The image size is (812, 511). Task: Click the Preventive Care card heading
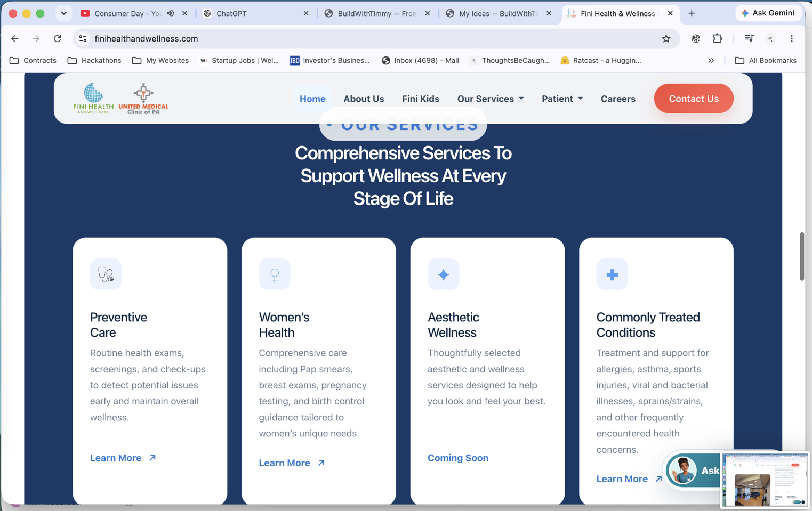(118, 325)
